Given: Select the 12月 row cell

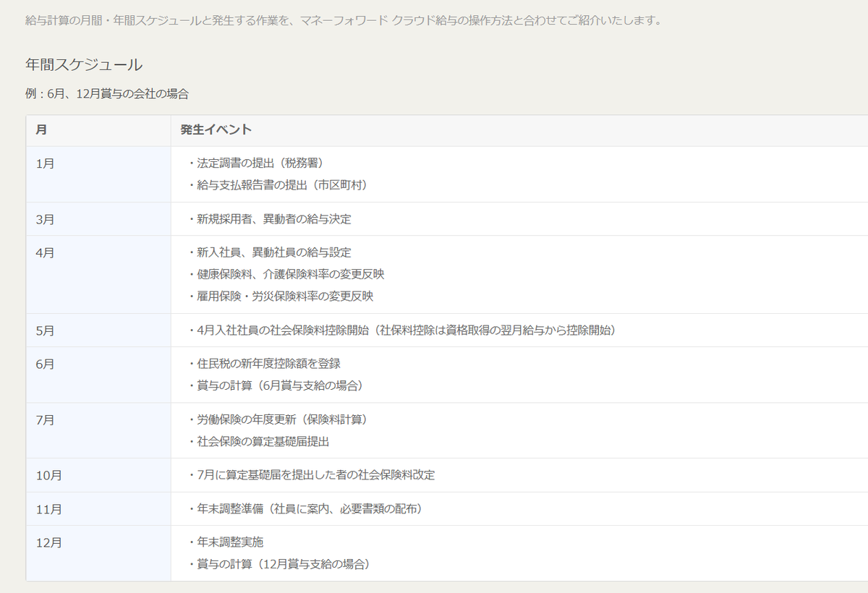Looking at the screenshot, I should (98, 553).
